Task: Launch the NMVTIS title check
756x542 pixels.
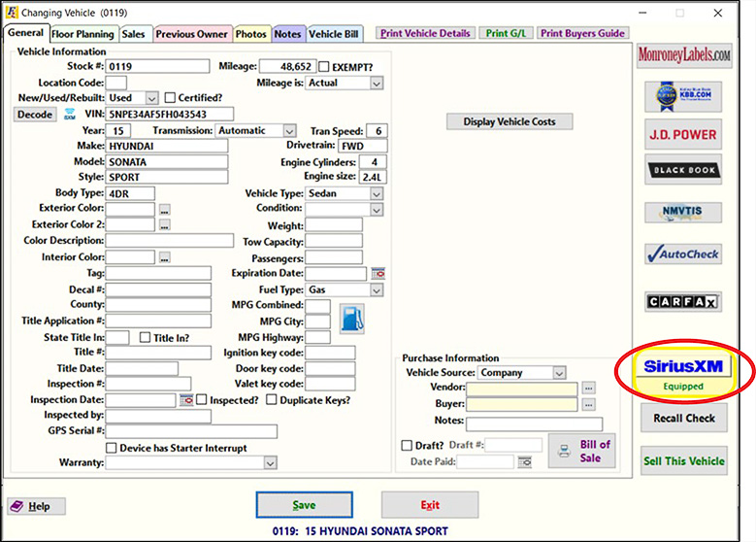Action: point(683,213)
